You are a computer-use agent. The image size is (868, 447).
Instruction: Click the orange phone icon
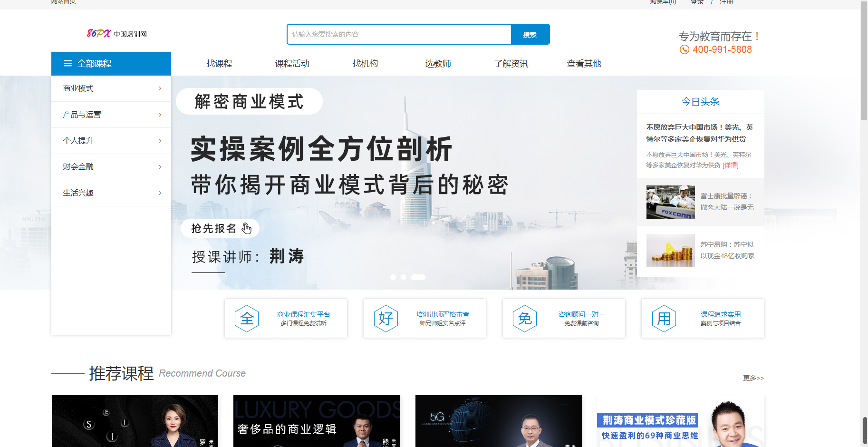click(x=684, y=49)
